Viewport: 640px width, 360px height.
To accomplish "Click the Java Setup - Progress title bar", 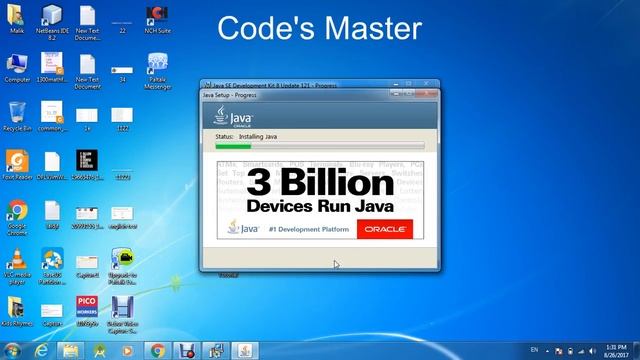I will point(296,95).
